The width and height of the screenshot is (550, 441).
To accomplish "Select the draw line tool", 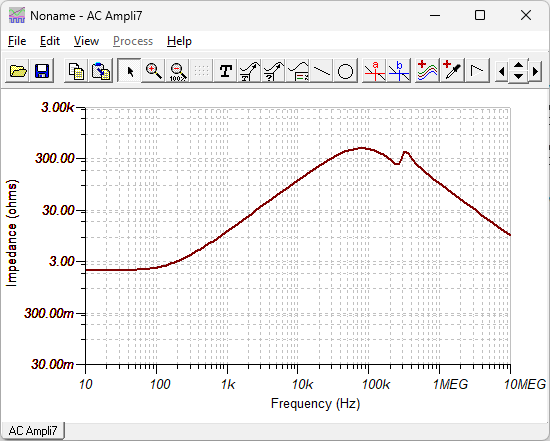I will click(x=322, y=71).
